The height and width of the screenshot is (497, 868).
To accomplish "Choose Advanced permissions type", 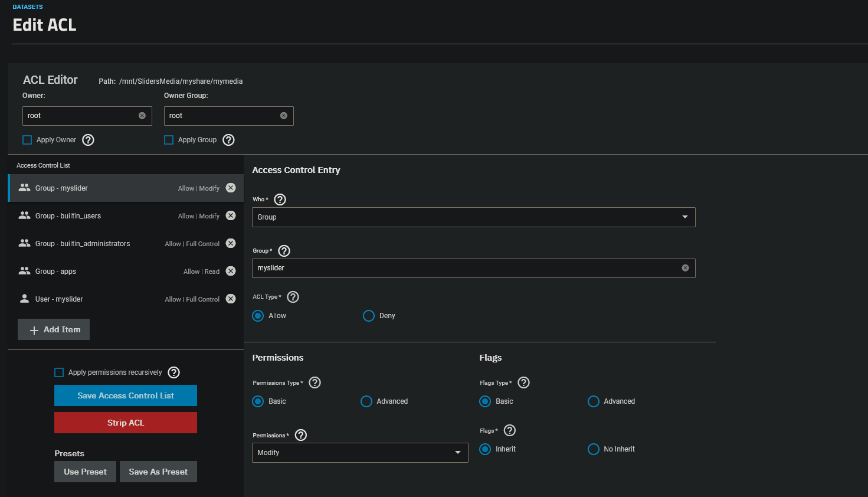I will coord(366,401).
